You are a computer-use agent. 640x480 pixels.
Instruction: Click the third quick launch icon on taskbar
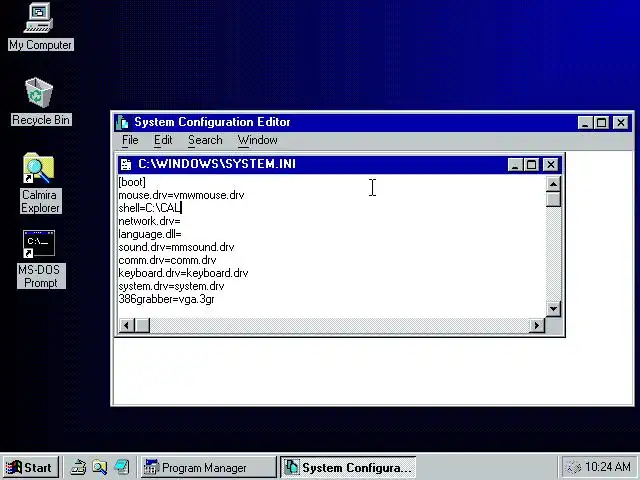(122, 467)
